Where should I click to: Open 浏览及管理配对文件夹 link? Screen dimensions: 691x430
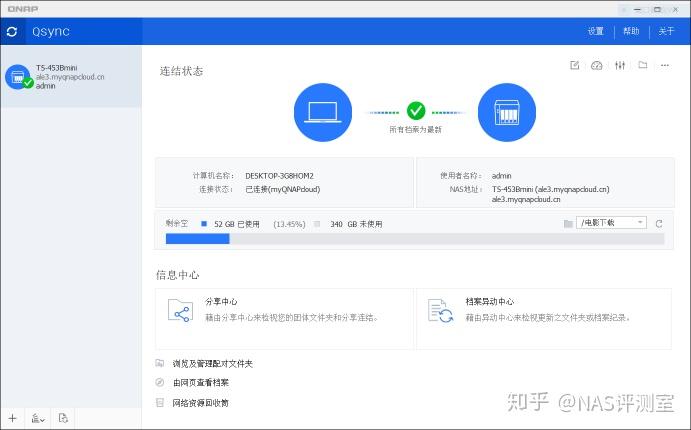click(x=212, y=363)
